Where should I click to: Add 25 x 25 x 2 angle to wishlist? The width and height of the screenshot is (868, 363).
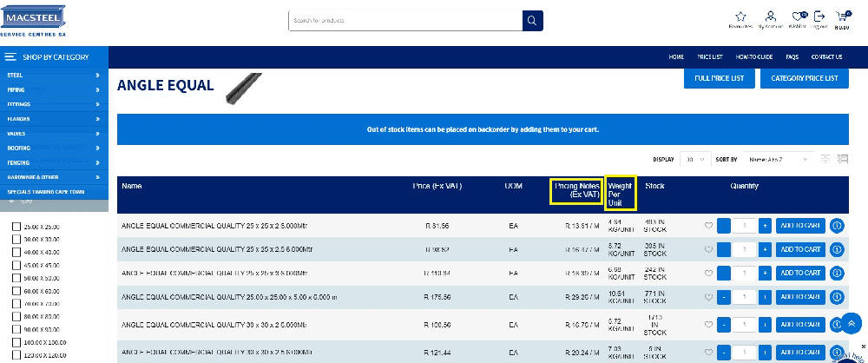[707, 226]
